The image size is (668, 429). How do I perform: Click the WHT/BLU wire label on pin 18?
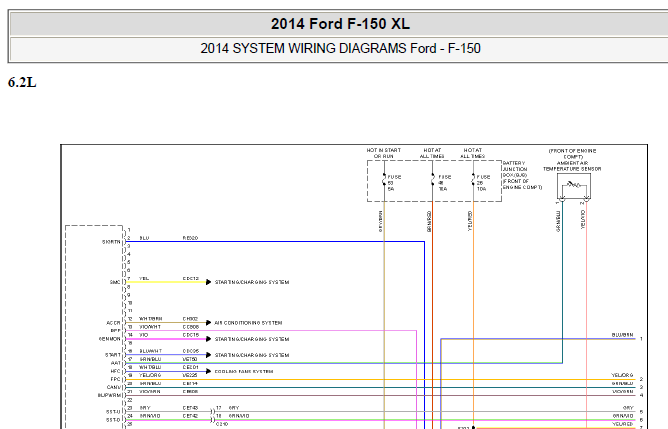tap(150, 367)
